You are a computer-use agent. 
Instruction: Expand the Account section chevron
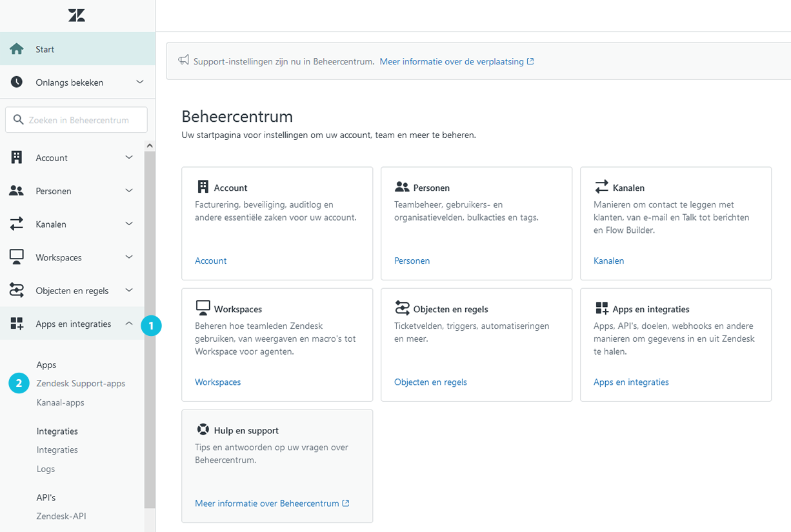point(129,157)
